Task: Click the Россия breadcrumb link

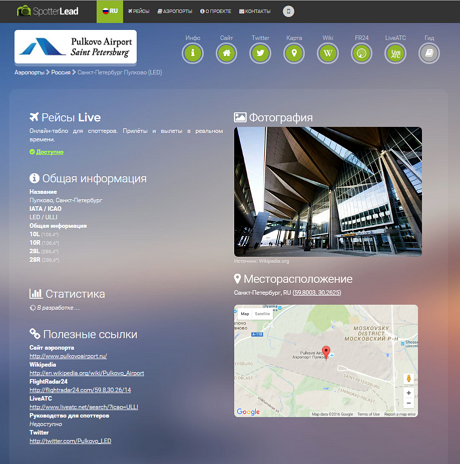Action: [61, 72]
